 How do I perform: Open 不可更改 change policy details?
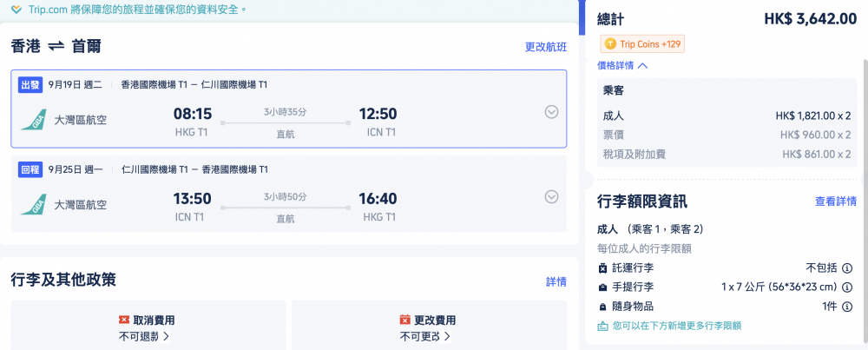point(425,336)
